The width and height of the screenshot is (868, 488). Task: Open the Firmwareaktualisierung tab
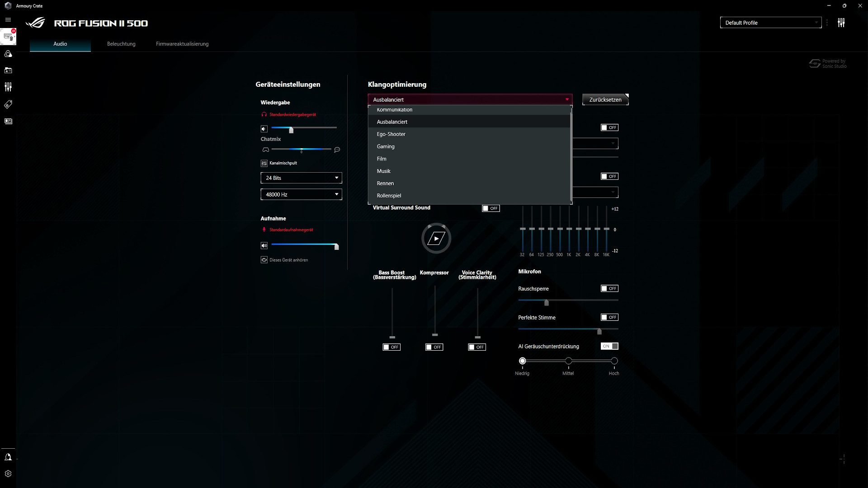(x=182, y=44)
